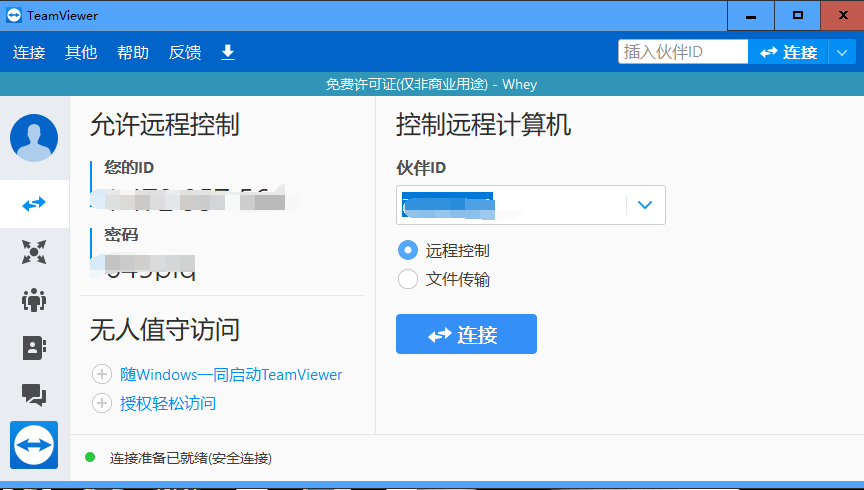Open the Meeting sidebar icon
This screenshot has height=490, width=864.
(34, 252)
